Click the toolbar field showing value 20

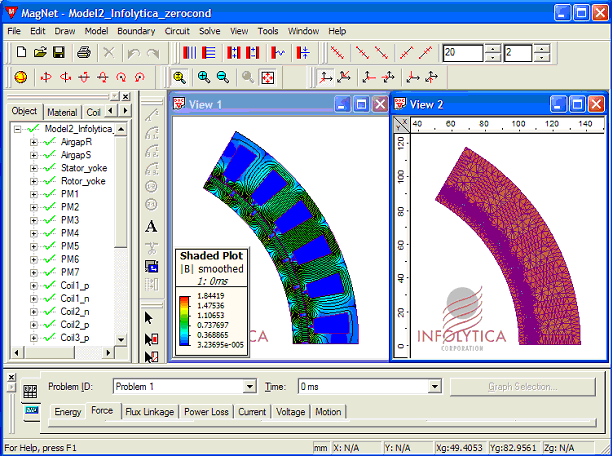click(463, 52)
